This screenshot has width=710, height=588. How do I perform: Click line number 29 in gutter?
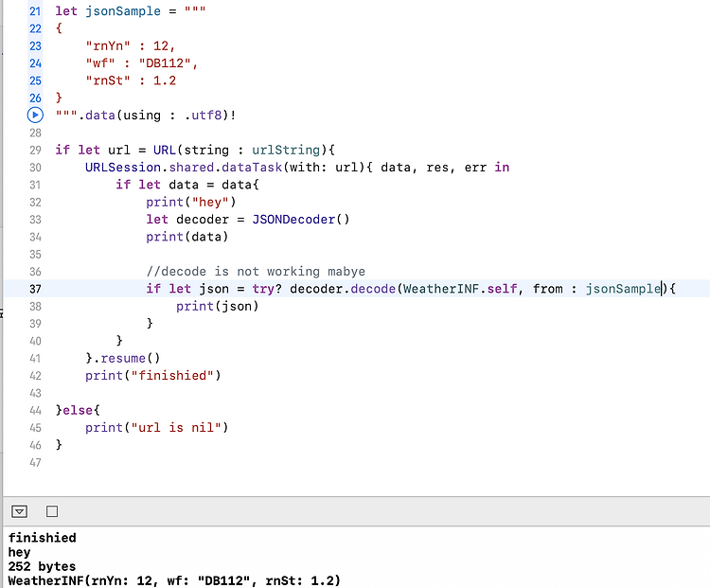(35, 150)
